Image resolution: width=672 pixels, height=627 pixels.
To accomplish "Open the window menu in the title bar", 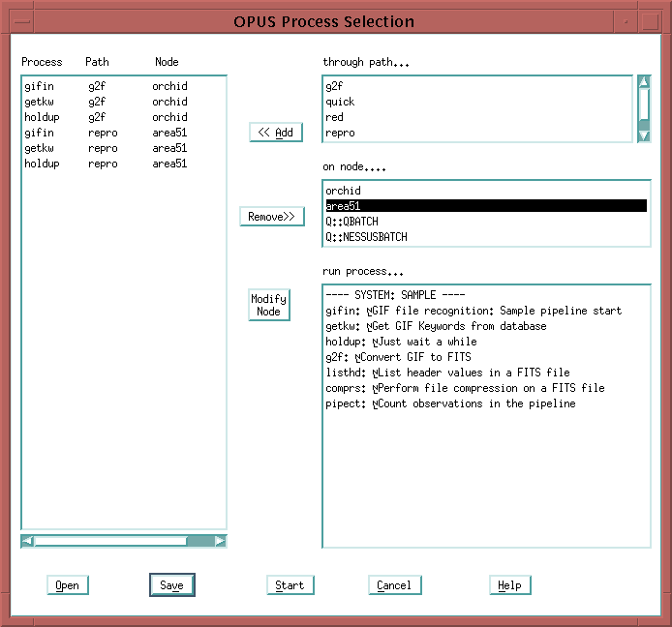I will click(x=21, y=21).
